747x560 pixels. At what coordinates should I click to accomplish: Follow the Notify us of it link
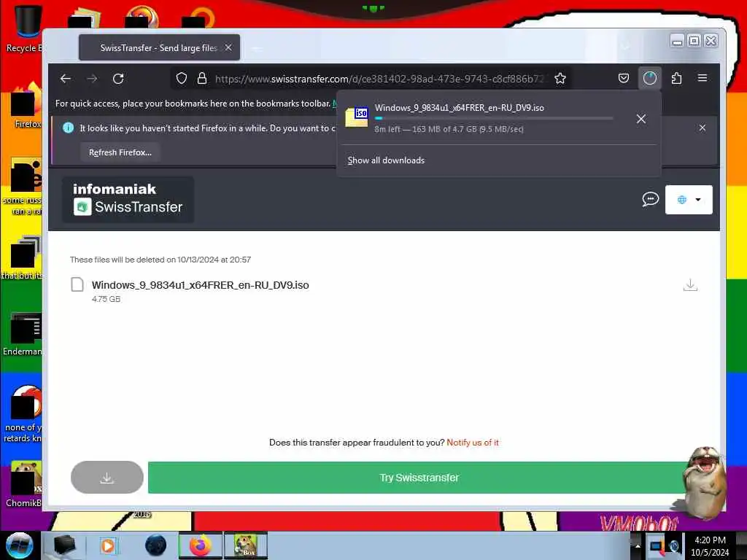pos(473,443)
